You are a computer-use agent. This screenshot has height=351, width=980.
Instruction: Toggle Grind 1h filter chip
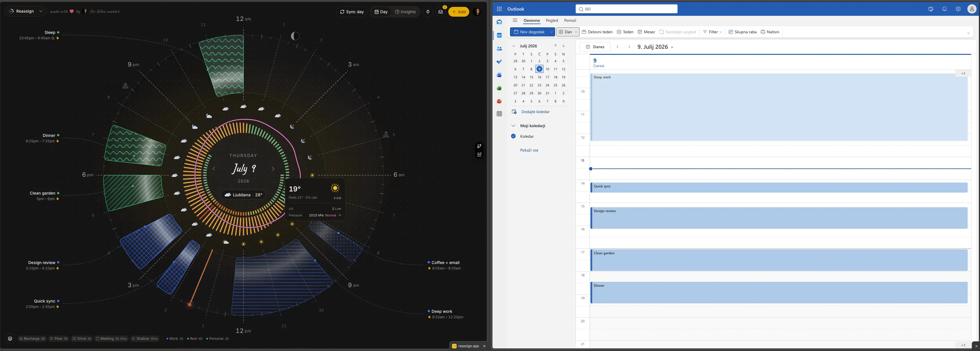click(81, 338)
